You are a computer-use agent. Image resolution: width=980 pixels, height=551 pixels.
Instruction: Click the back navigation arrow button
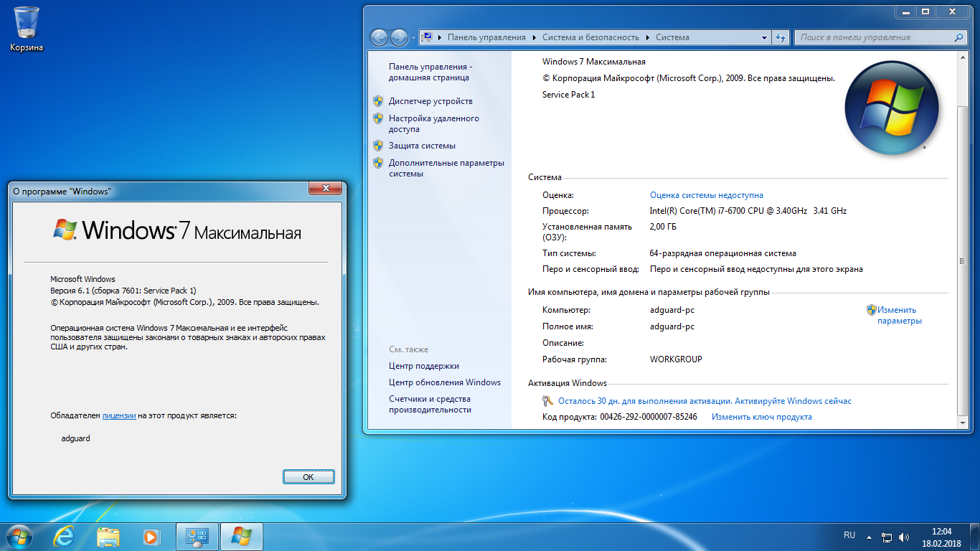379,37
